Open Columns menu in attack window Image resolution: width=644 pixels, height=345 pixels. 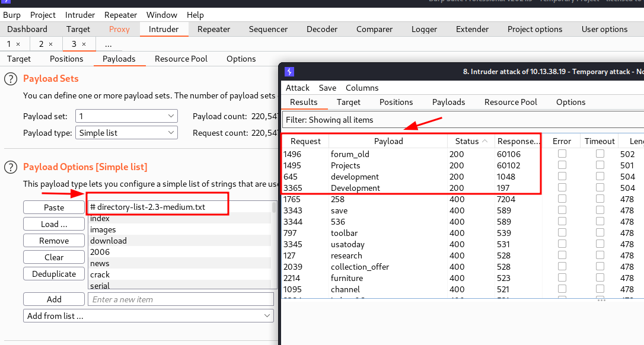(x=362, y=88)
